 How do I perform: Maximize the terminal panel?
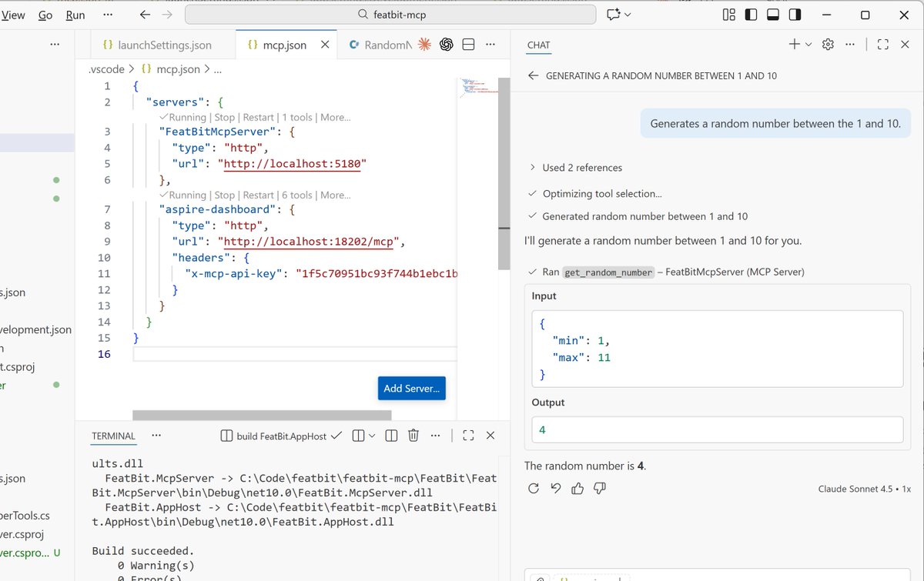point(468,436)
